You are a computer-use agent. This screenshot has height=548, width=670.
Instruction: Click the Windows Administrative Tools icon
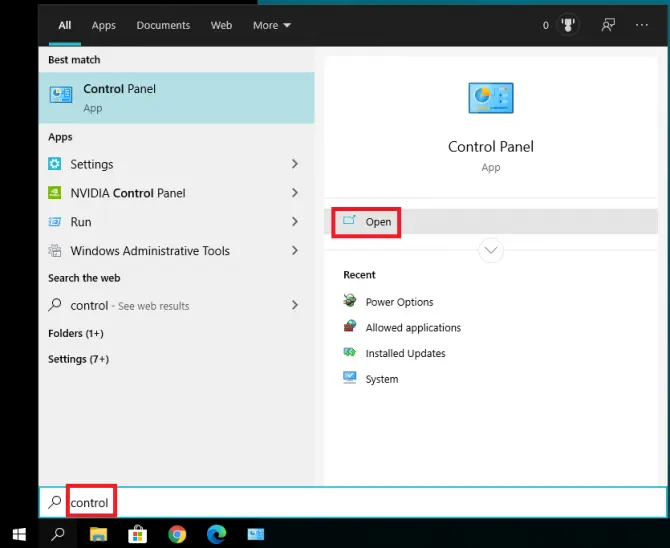click(54, 250)
